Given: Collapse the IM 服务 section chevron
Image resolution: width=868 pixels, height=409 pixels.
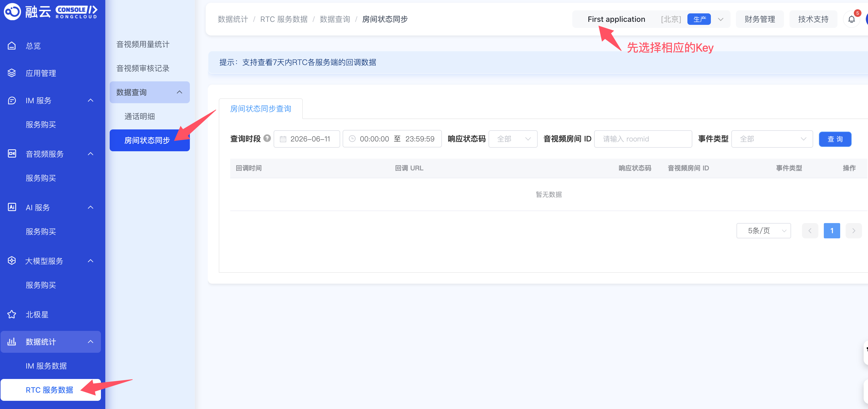Looking at the screenshot, I should [x=90, y=100].
